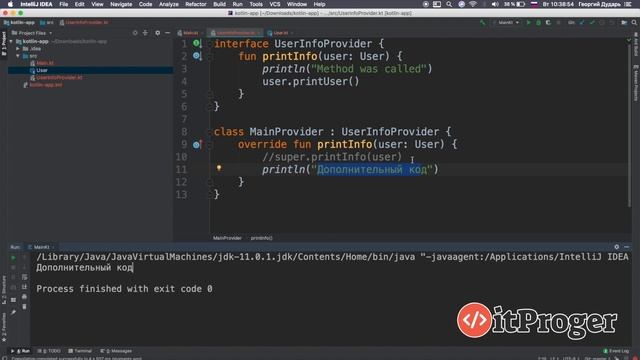
Task: Click kotlin-app in navigation bar breadcrumb
Action: 19,22
